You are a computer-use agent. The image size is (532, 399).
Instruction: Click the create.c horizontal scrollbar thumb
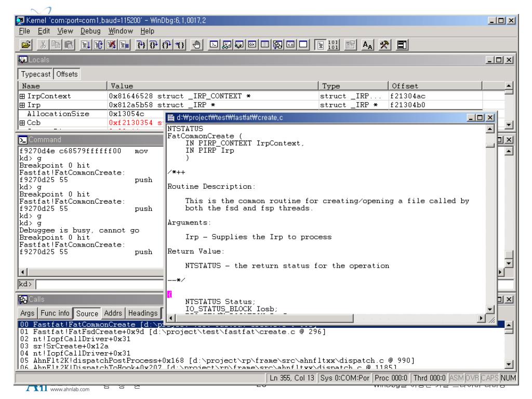[264, 318]
